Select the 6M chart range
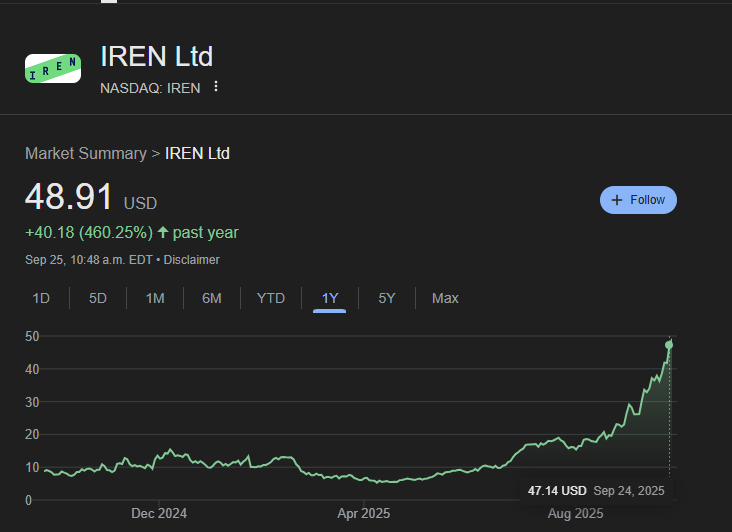The height and width of the screenshot is (532, 732). point(211,298)
